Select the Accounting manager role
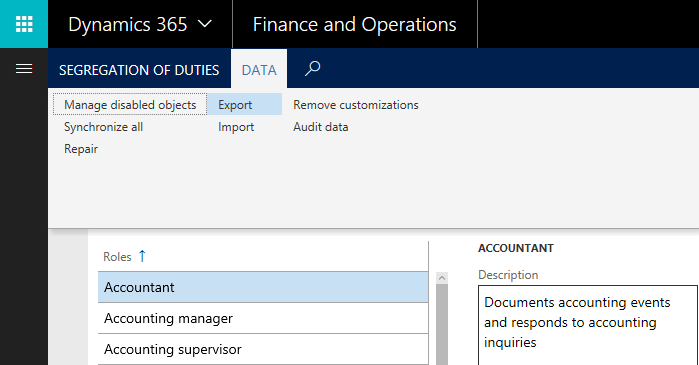 coord(263,318)
